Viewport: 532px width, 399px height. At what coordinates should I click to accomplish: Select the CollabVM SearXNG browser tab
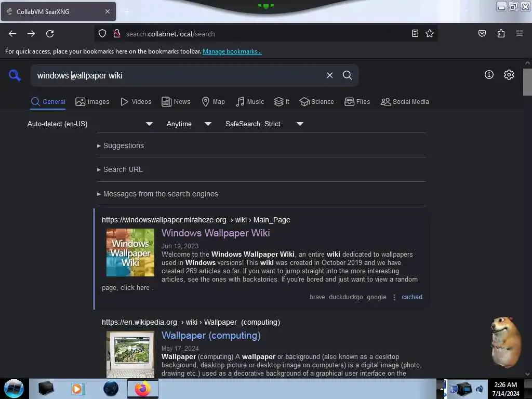pyautogui.click(x=58, y=11)
